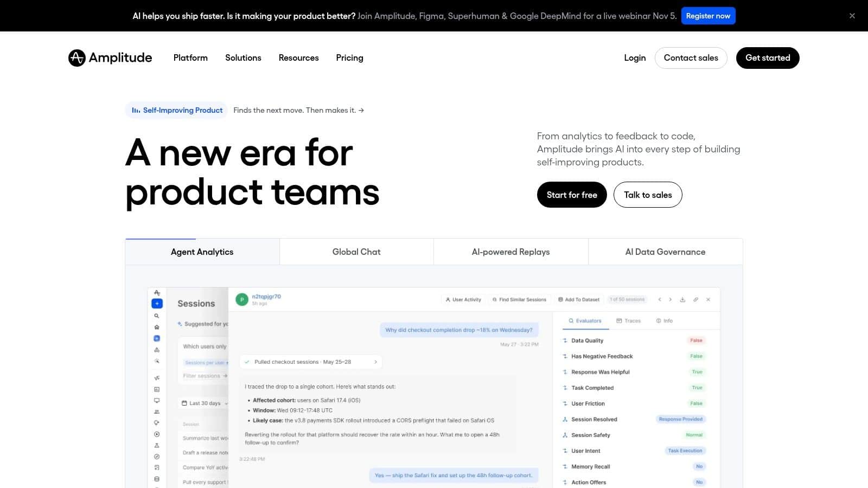Go to next session with right chevron

click(670, 299)
